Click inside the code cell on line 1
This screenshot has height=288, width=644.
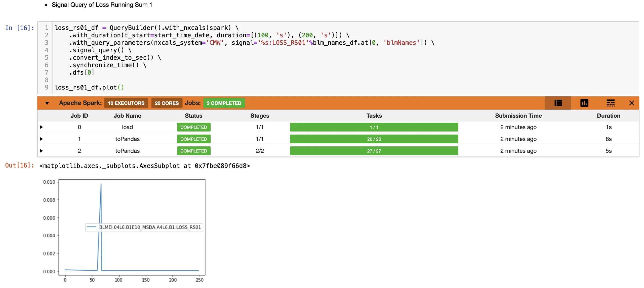pos(146,27)
